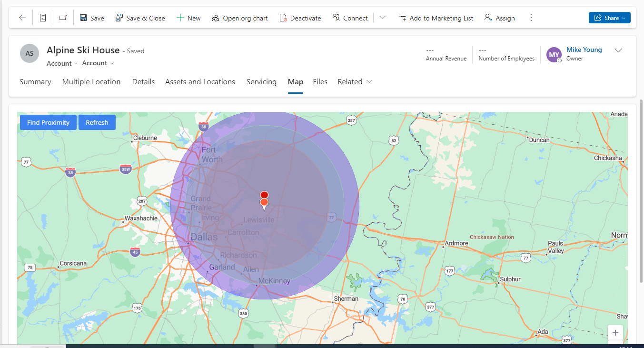
Task: Select the Chickasaw Nation label
Action: point(492,237)
